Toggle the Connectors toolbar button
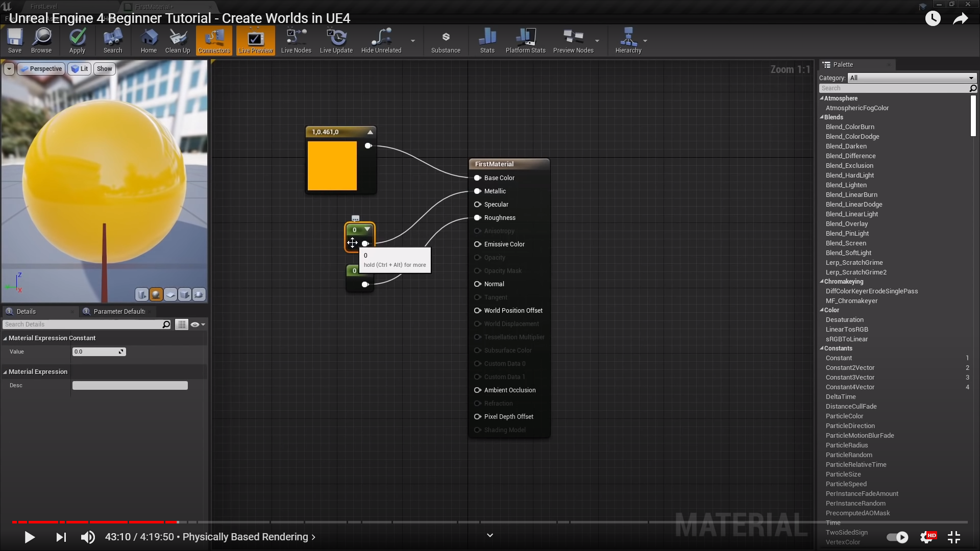The height and width of the screenshot is (551, 980). 214,40
